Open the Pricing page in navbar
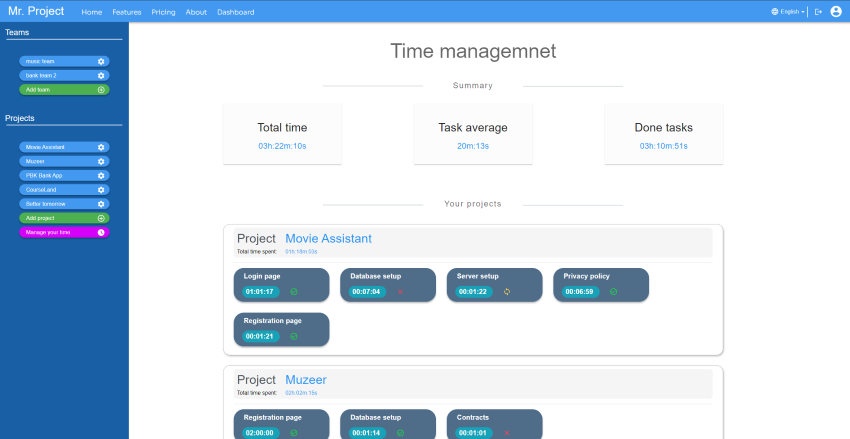This screenshot has height=439, width=850. [163, 12]
